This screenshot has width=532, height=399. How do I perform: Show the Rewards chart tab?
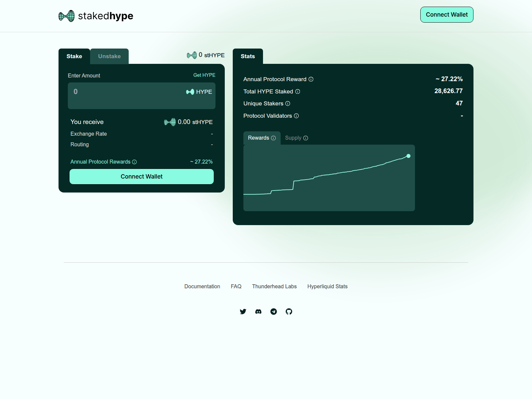point(262,138)
